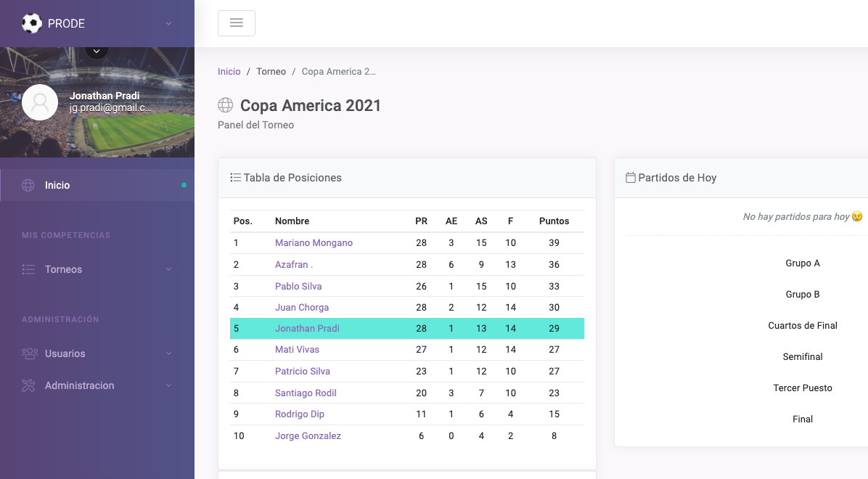Click the calendar icon beside Partidos de Hoy
The height and width of the screenshot is (479, 868).
click(631, 178)
